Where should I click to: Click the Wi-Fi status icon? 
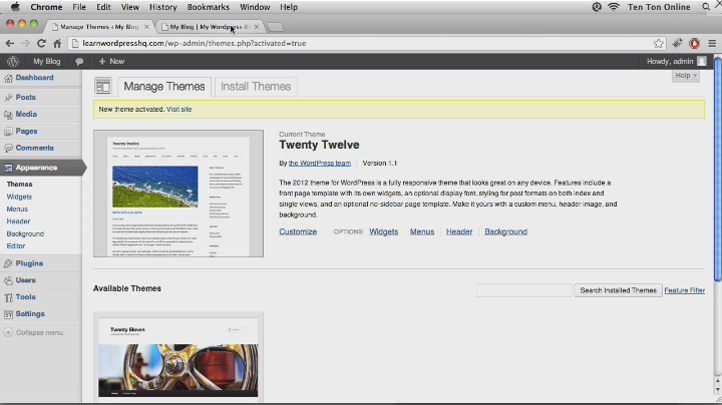tap(613, 7)
